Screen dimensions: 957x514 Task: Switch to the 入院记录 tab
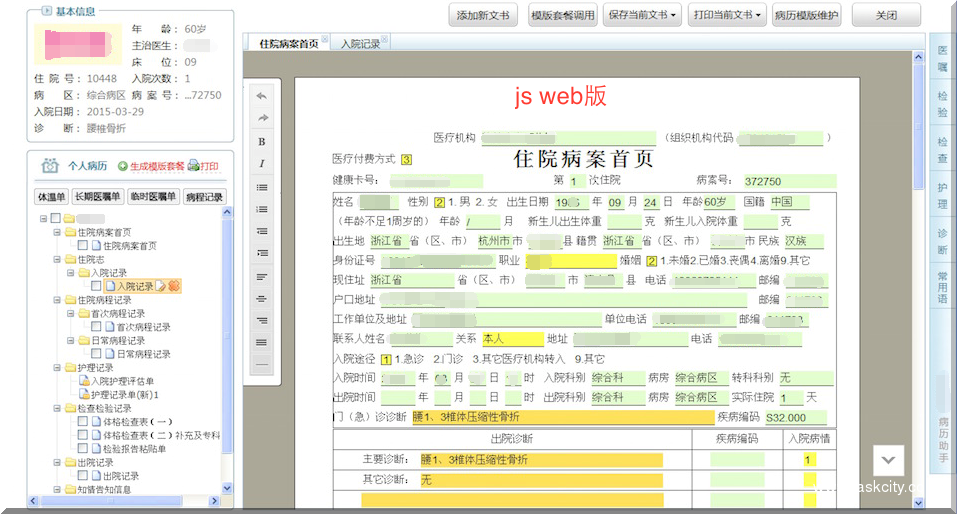coord(360,43)
